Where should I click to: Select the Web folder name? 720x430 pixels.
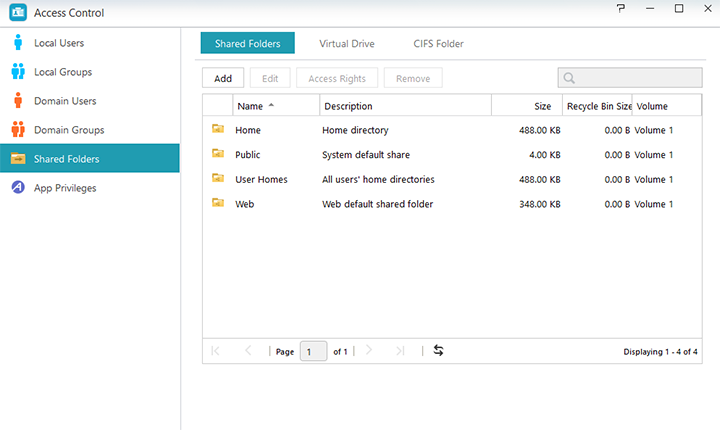pyautogui.click(x=244, y=204)
